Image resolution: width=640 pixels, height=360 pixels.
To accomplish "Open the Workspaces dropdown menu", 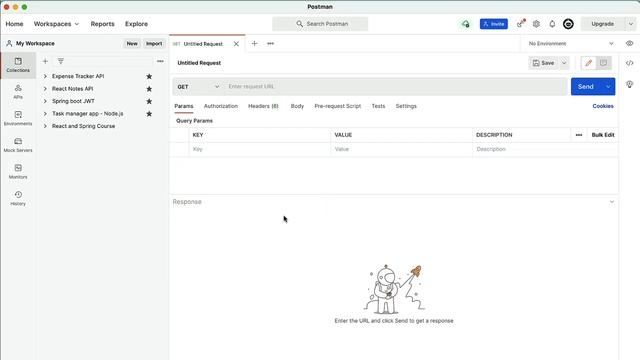I will (x=56, y=24).
